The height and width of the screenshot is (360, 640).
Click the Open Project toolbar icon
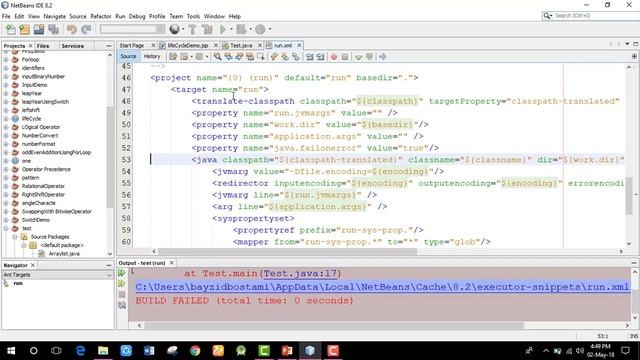click(x=39, y=29)
